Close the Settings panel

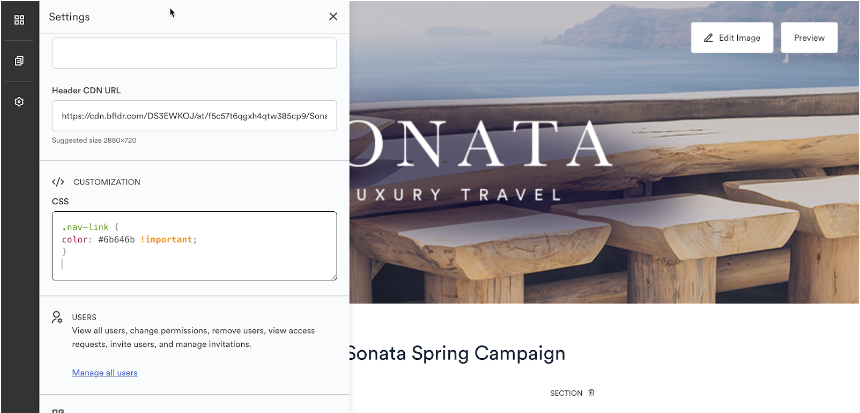coord(333,17)
